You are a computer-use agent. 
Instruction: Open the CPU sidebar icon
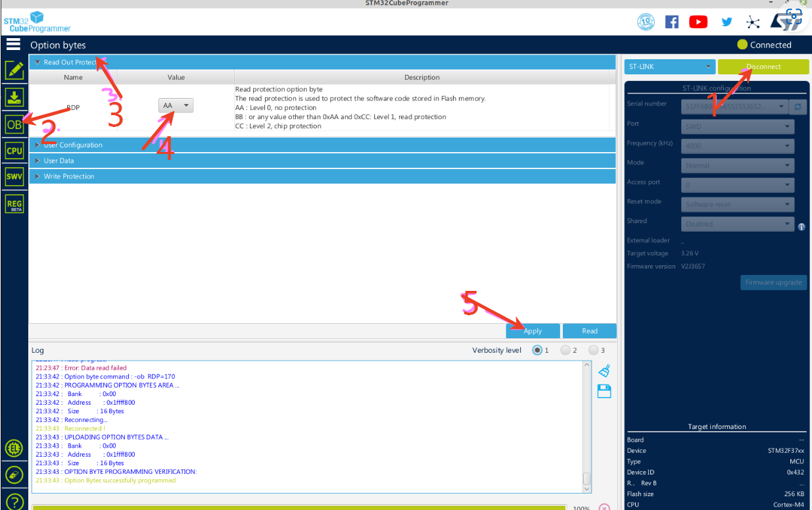[x=14, y=151]
